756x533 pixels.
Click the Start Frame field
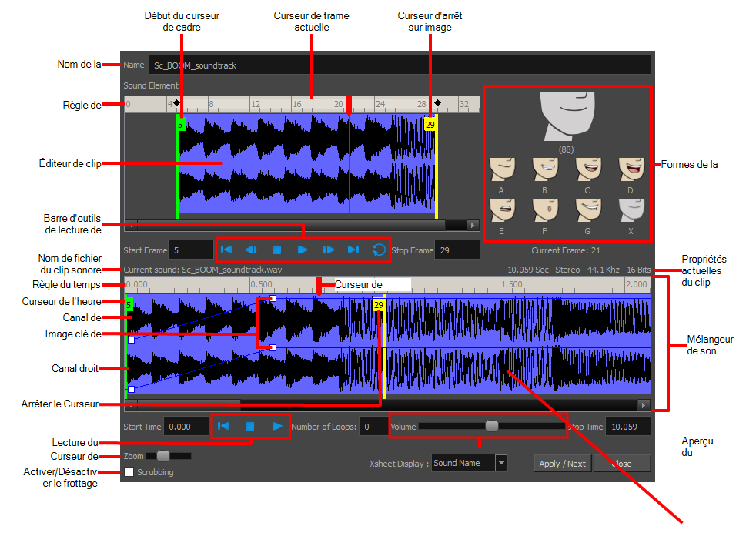[191, 250]
